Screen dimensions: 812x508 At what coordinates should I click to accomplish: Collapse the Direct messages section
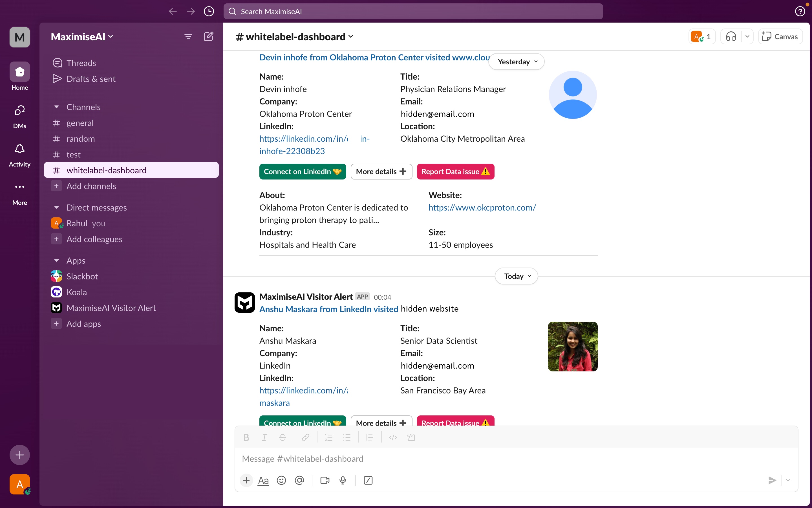pyautogui.click(x=56, y=207)
